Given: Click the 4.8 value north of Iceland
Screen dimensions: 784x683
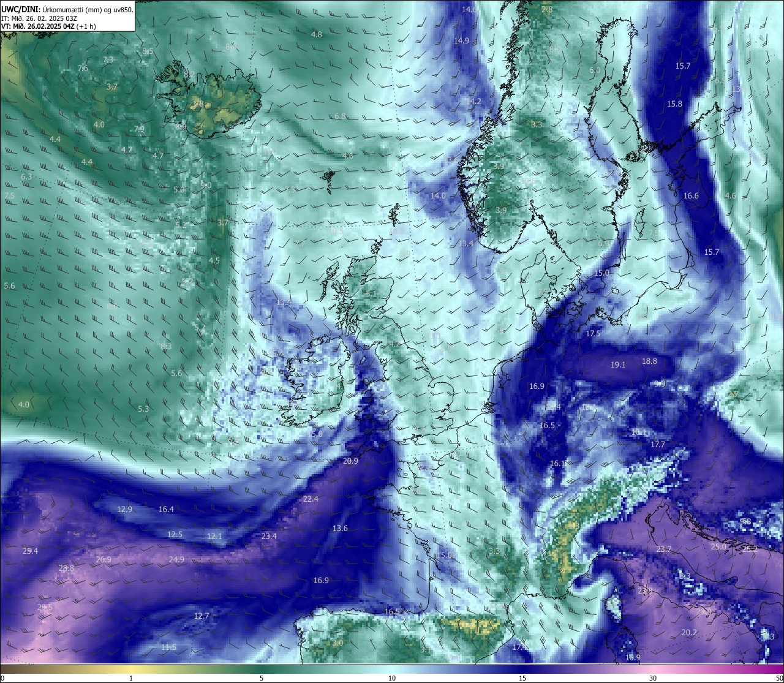Looking at the screenshot, I should tap(316, 34).
